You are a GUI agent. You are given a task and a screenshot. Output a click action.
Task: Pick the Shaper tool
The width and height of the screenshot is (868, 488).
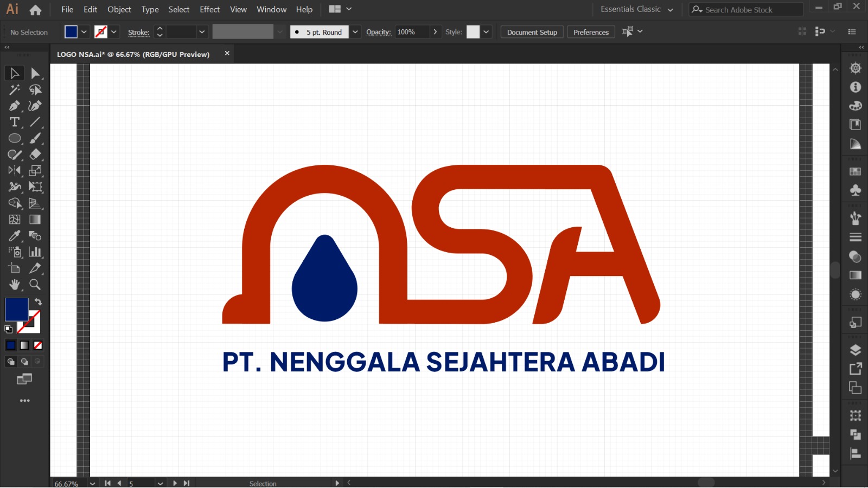[x=15, y=155]
